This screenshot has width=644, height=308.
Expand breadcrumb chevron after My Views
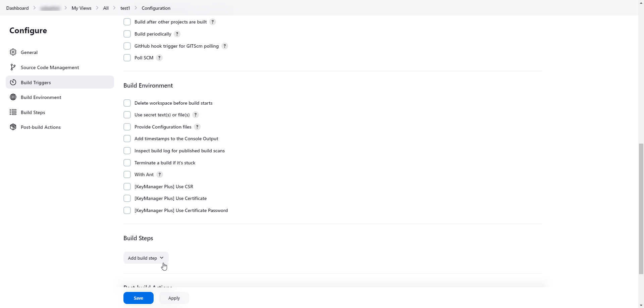[x=97, y=8]
